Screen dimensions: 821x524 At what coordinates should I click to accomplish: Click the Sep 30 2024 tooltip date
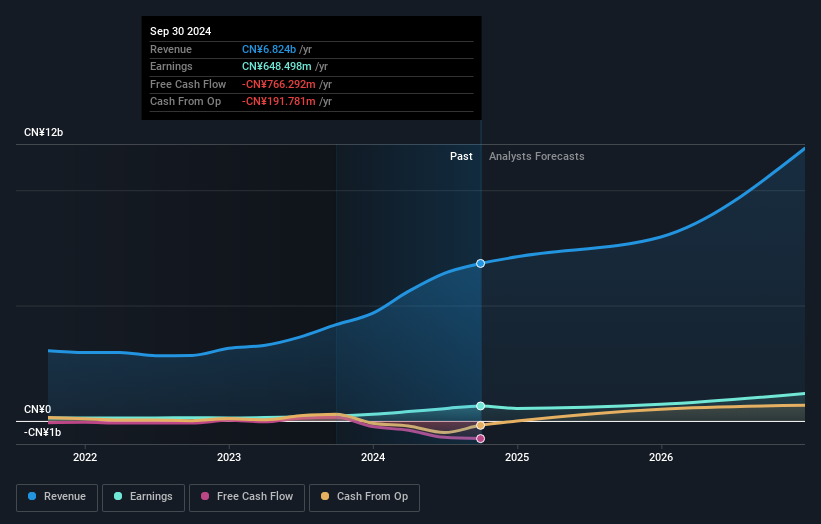pyautogui.click(x=181, y=31)
